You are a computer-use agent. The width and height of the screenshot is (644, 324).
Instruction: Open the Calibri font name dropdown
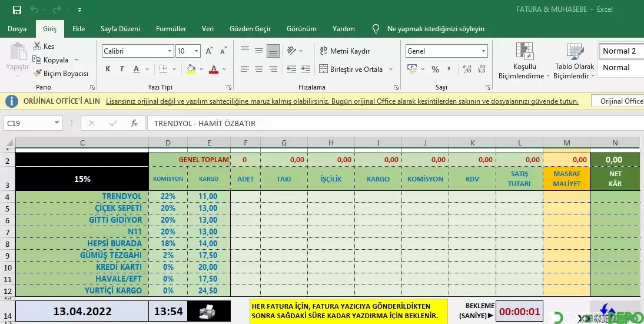pos(170,51)
